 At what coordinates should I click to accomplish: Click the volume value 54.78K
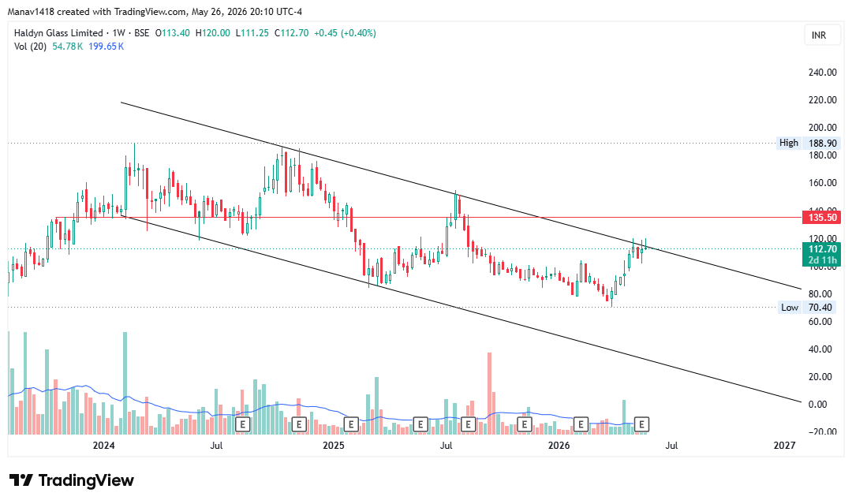(67, 47)
